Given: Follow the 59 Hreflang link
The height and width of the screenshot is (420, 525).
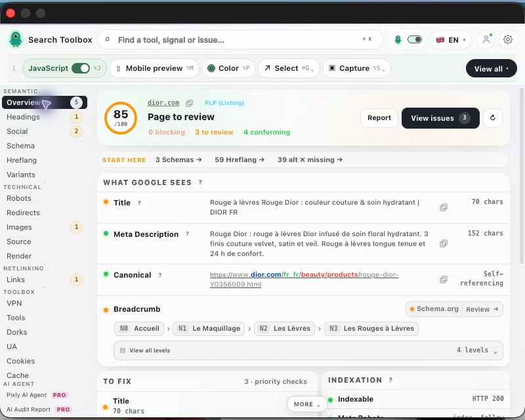Looking at the screenshot, I should point(240,159).
